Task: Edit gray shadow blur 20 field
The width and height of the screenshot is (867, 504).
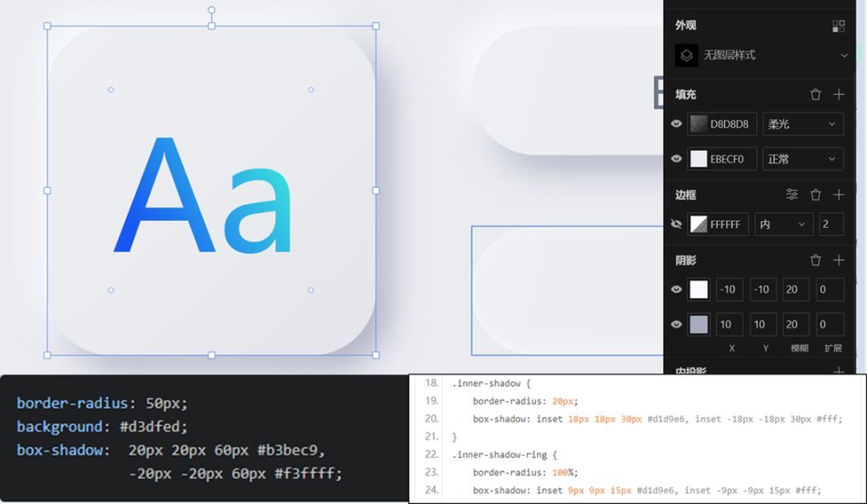Action: (x=796, y=324)
